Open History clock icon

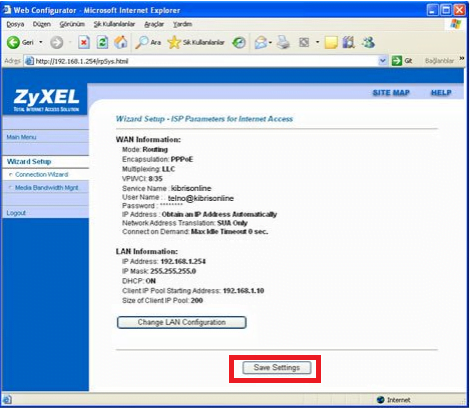coord(239,42)
